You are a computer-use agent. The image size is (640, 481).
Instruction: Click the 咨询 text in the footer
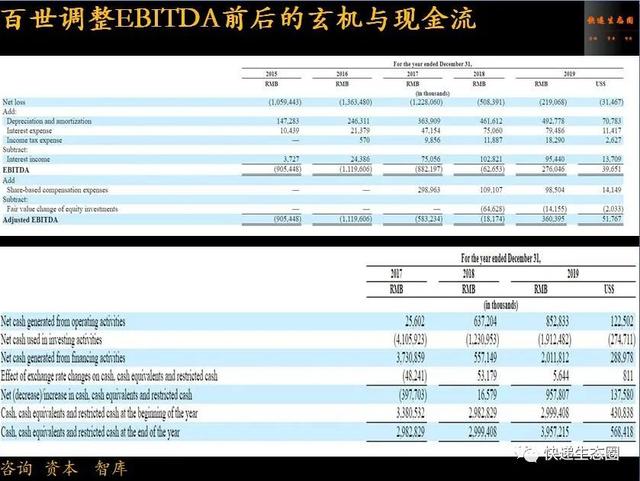point(17,468)
